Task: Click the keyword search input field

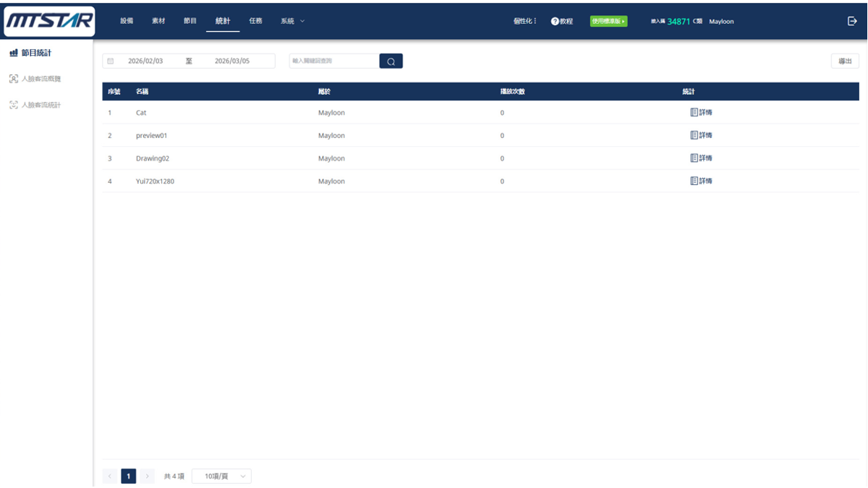Action: 333,61
